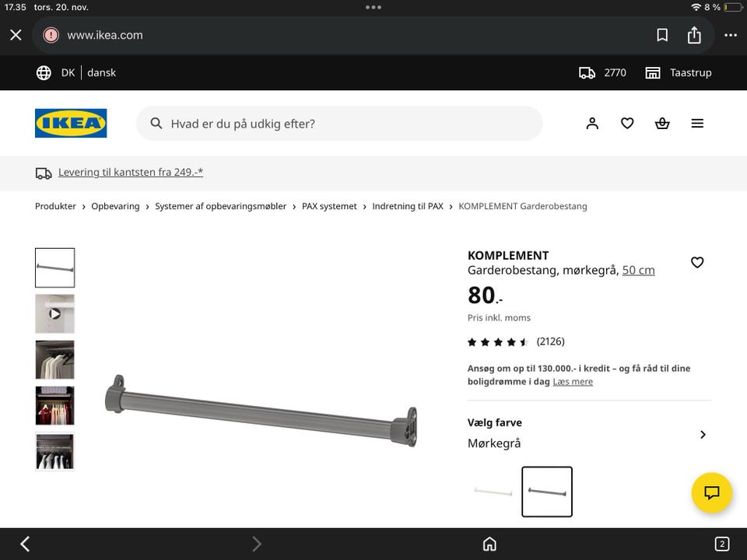Image resolution: width=747 pixels, height=560 pixels.
Task: Open the star rating reviews
Action: point(498,342)
